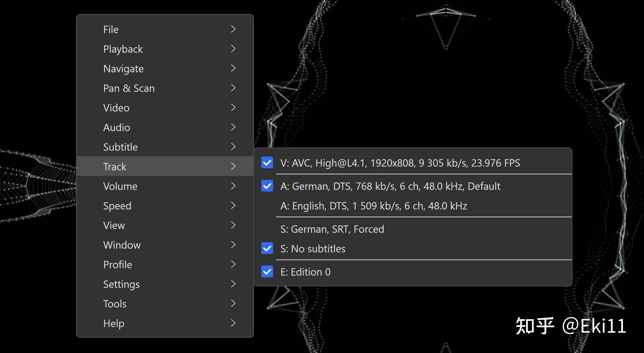Open the Pan & Scan menu
644x353 pixels.
[x=129, y=88]
